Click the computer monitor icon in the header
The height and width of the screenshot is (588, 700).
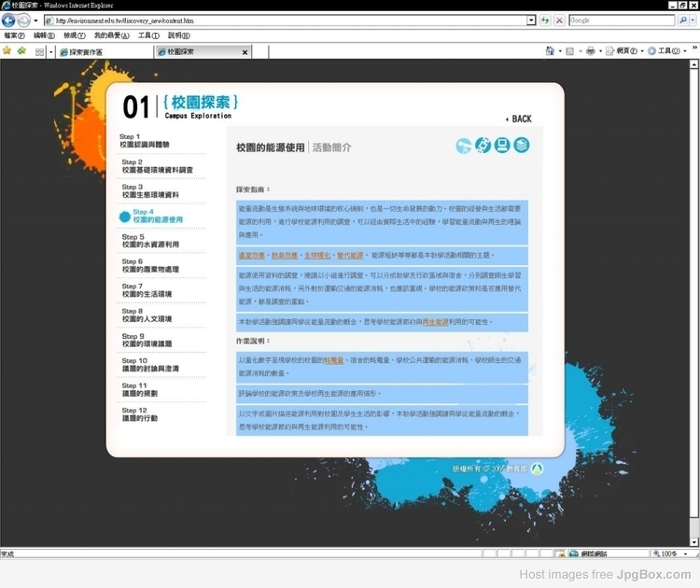(502, 146)
